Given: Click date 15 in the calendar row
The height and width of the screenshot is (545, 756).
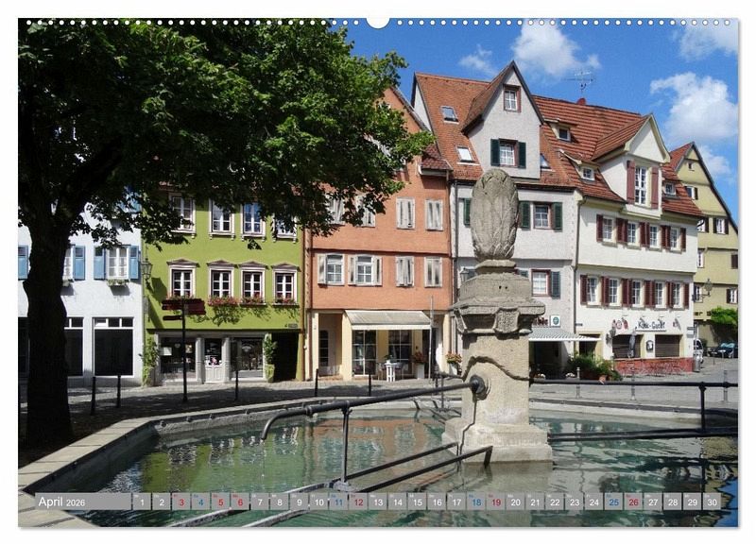Looking at the screenshot, I should [x=417, y=502].
